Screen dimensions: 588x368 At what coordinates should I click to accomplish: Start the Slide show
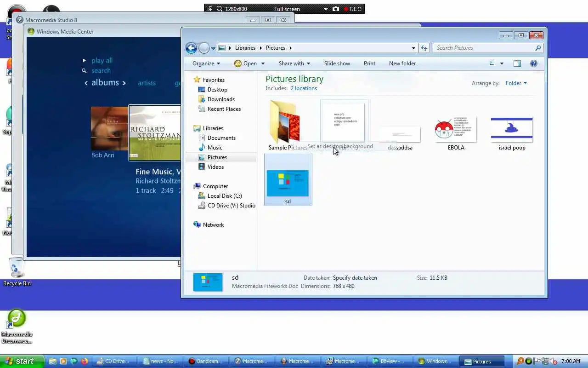click(337, 63)
